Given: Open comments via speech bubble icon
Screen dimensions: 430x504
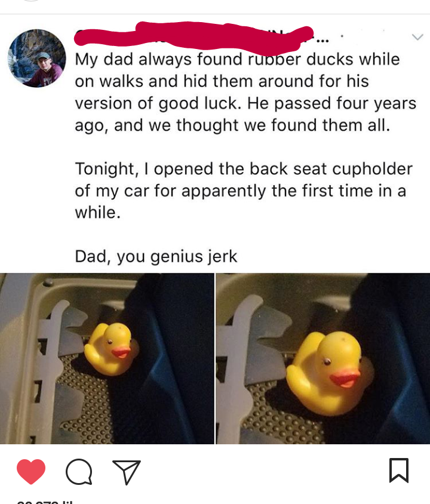Looking at the screenshot, I should pos(79,472).
